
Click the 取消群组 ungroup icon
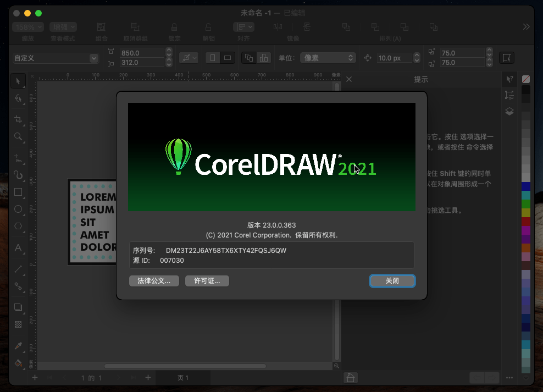click(135, 27)
